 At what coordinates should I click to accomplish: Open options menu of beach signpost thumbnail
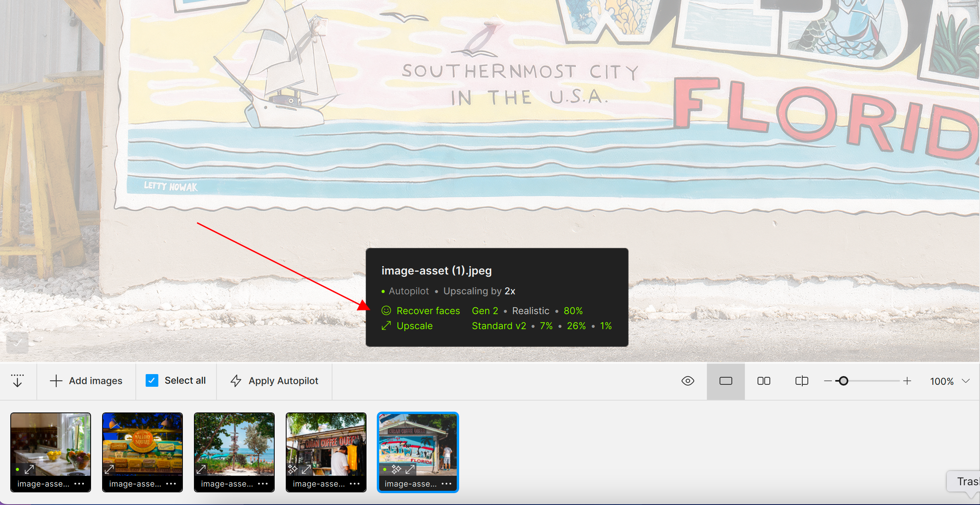pos(263,484)
